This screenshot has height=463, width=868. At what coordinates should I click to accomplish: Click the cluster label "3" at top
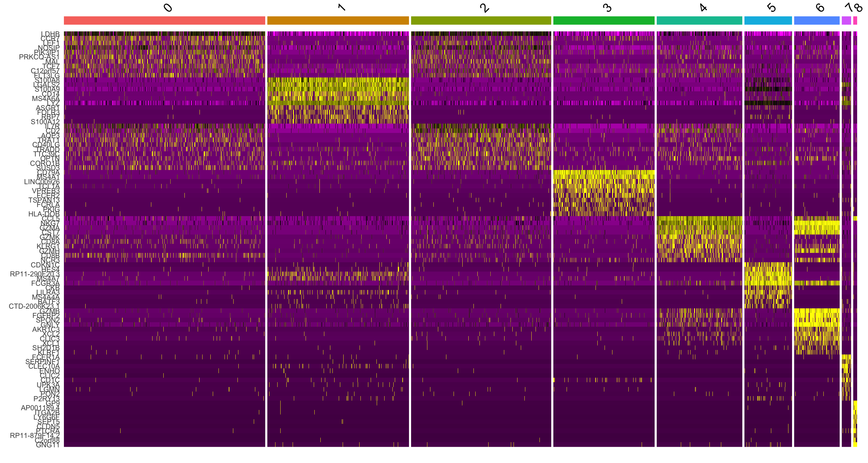(607, 8)
